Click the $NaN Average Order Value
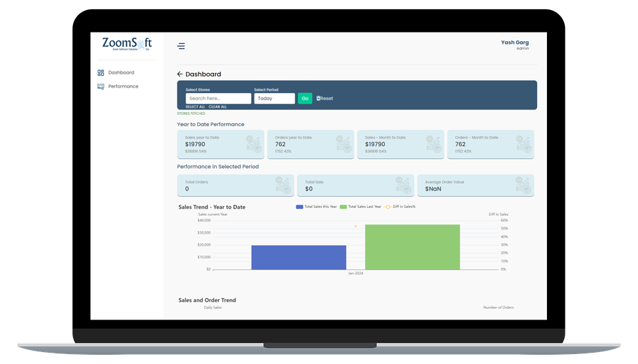Image resolution: width=638 pixels, height=364 pixels. (x=433, y=189)
